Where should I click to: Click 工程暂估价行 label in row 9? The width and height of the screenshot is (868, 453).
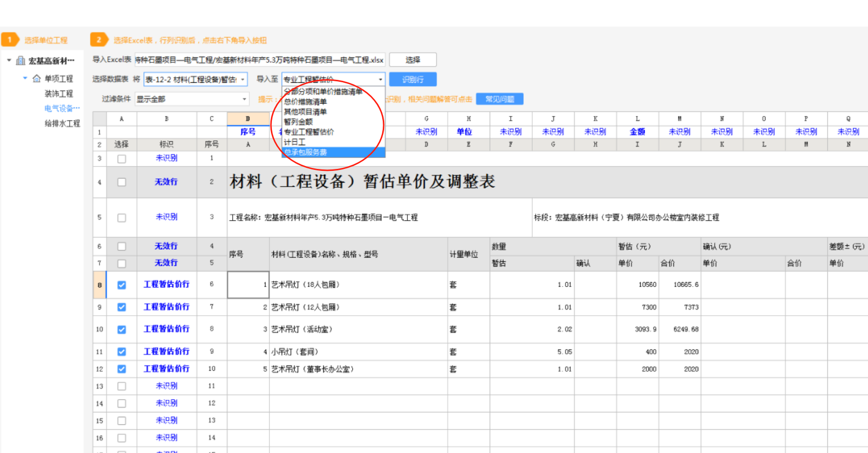166,307
